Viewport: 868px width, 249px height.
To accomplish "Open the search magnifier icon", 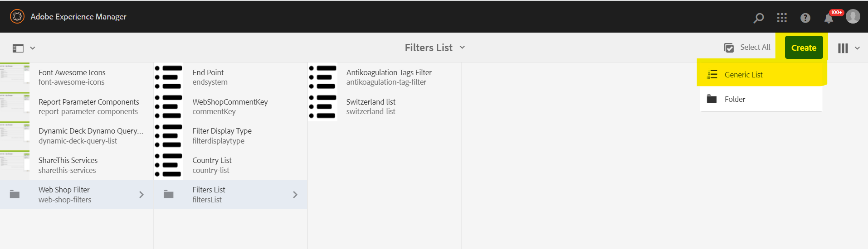I will click(758, 18).
